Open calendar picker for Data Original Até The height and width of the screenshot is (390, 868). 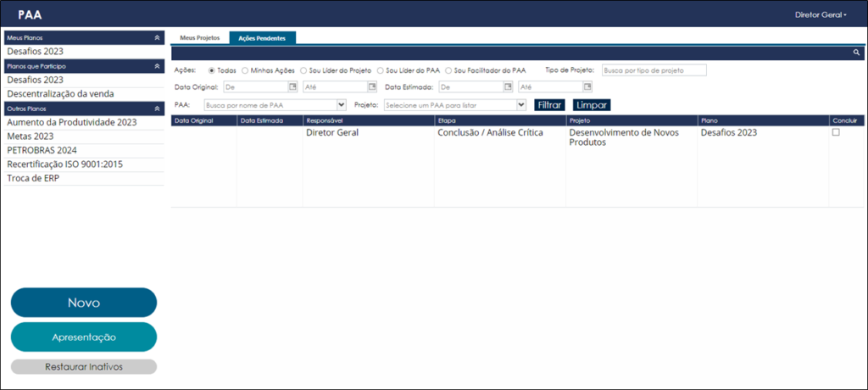click(372, 86)
